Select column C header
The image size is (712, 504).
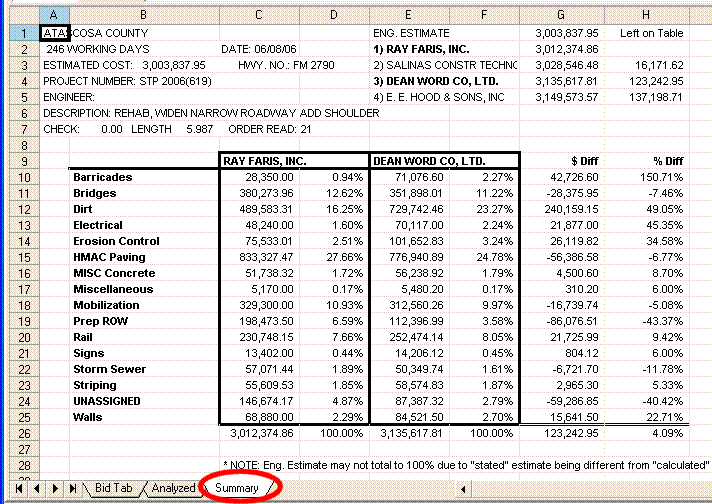(x=258, y=14)
